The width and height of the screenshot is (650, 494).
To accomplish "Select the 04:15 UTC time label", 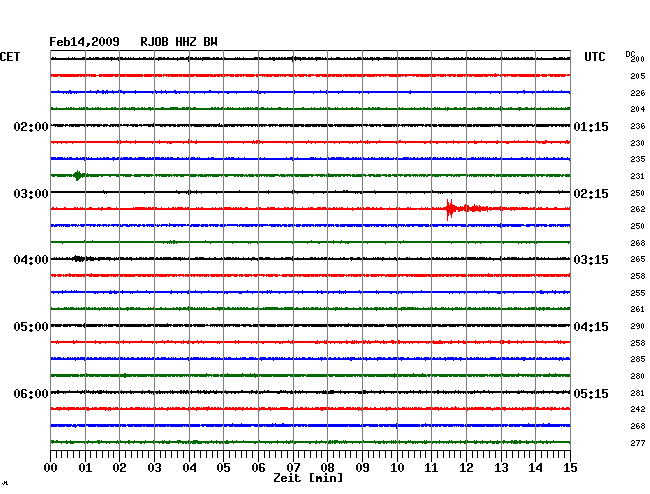I will pyautogui.click(x=591, y=327).
